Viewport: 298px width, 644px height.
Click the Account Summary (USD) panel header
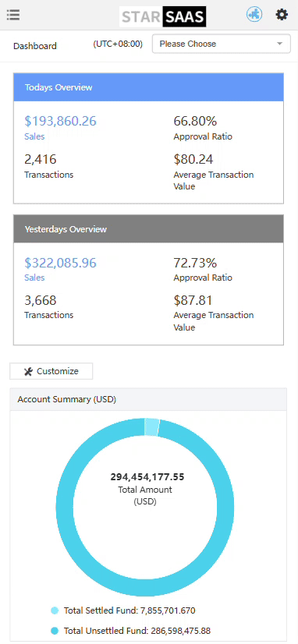click(148, 399)
